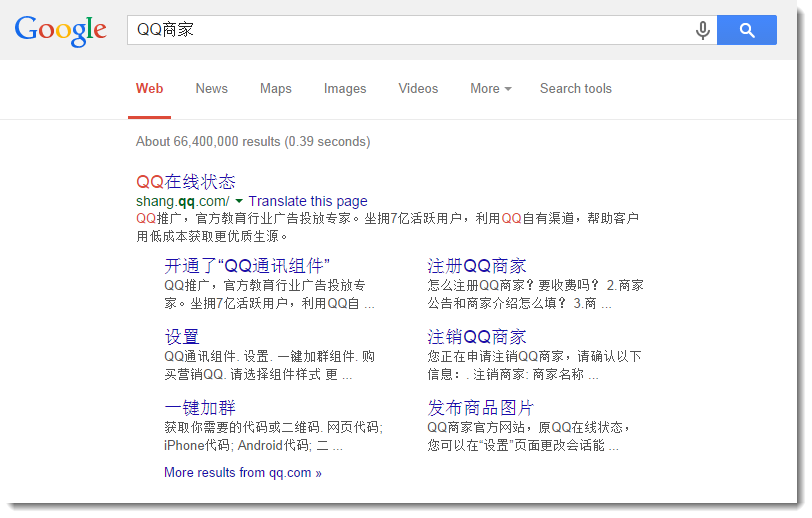Expand the More dropdown menu

coord(490,88)
